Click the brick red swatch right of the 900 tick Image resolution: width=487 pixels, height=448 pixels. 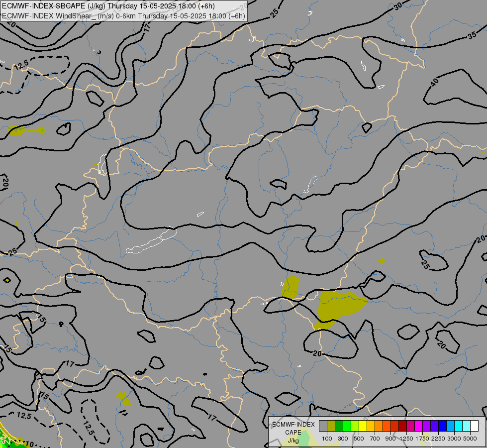pyautogui.click(x=395, y=426)
